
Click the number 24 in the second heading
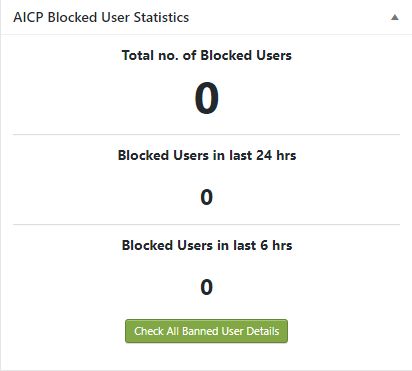(264, 155)
